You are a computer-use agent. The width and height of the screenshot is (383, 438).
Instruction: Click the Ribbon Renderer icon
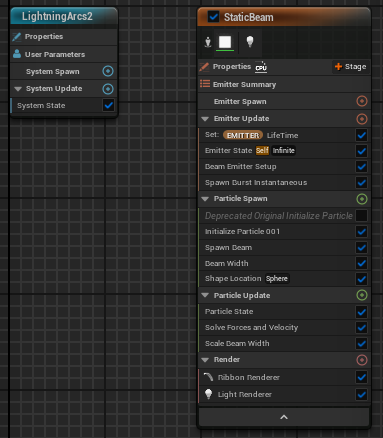pos(208,377)
